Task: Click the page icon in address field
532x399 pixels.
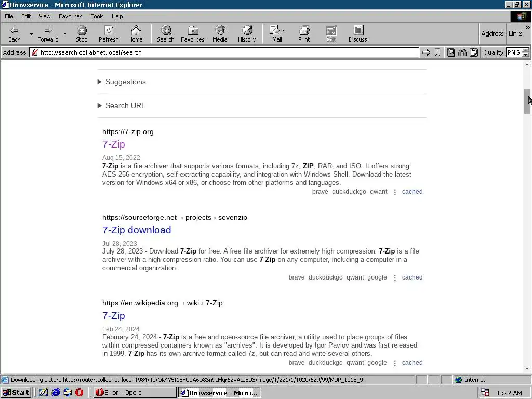Action: point(35,52)
